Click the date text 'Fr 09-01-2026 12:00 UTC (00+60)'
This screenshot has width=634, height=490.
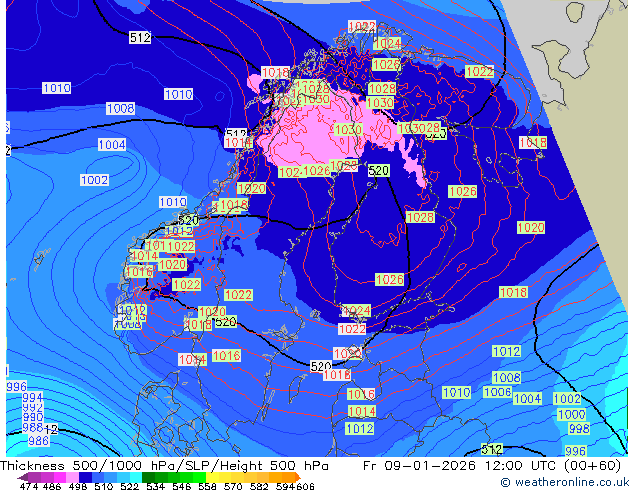tap(492, 466)
